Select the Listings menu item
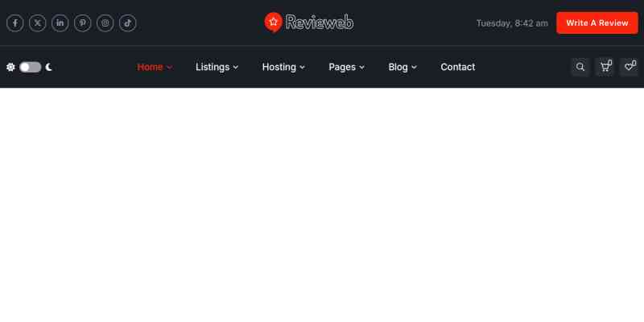Screen dimensions: 644x322 click(213, 67)
